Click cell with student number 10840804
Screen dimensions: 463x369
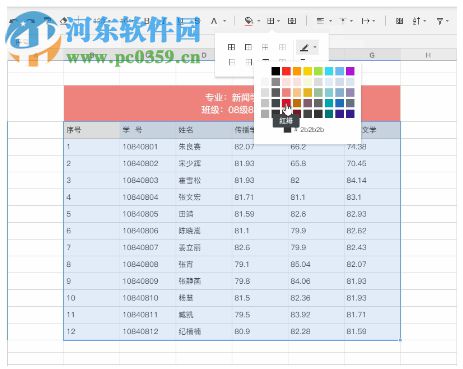[x=147, y=197]
